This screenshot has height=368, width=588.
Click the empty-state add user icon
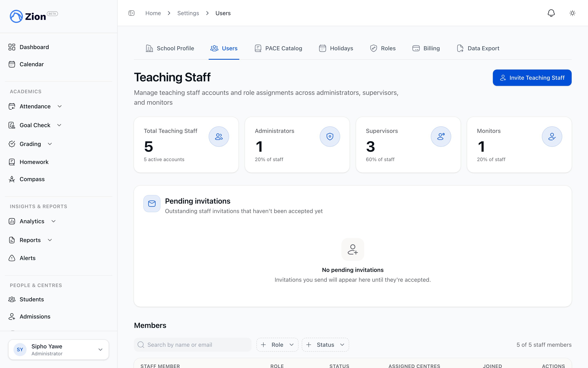(353, 249)
